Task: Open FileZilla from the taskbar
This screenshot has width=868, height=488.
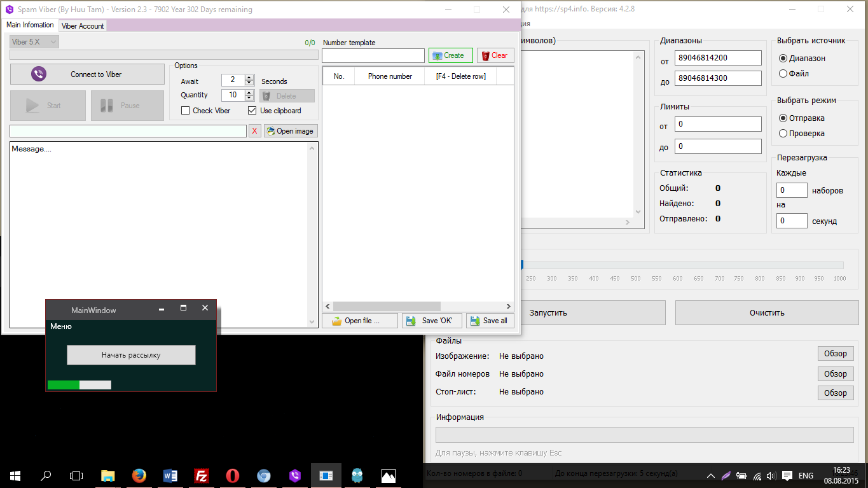Action: [202, 475]
